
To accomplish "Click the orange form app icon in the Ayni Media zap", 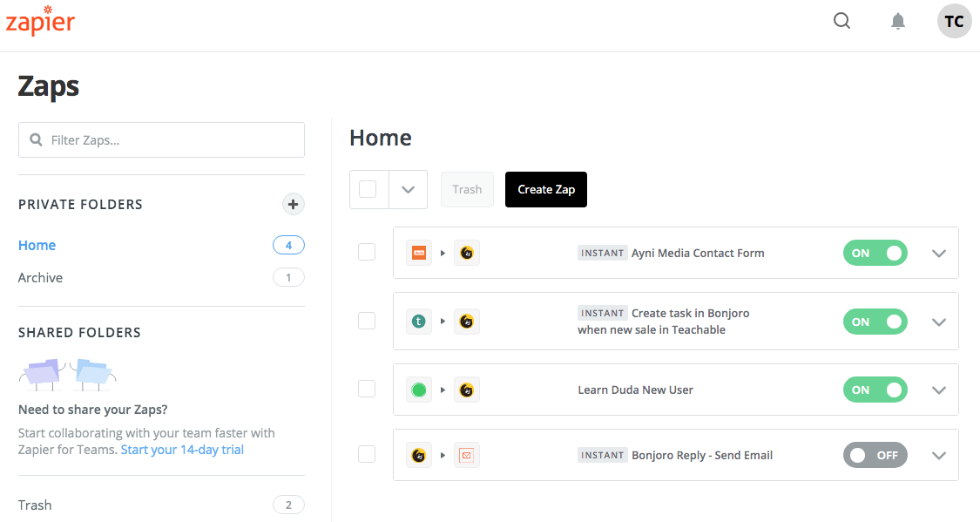I will [x=419, y=254].
